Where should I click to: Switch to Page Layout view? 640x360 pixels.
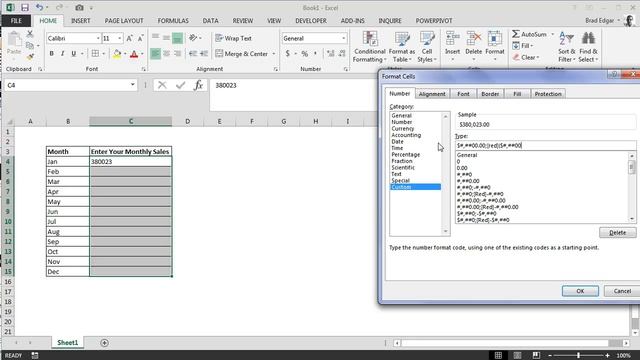click(517, 356)
